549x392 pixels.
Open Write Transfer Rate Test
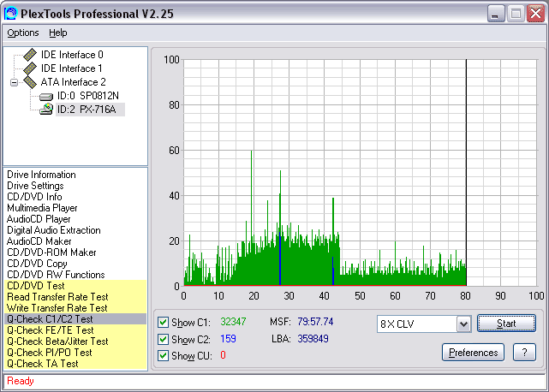point(75,308)
